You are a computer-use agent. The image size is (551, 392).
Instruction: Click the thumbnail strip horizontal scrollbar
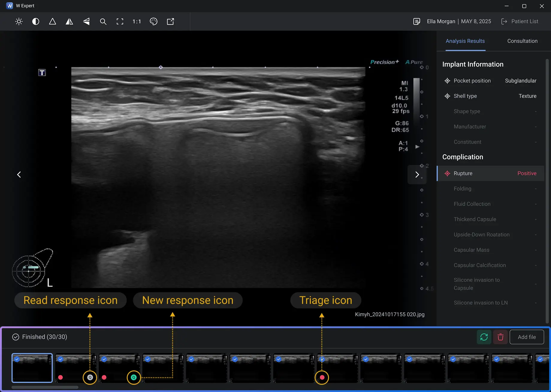coord(45,387)
